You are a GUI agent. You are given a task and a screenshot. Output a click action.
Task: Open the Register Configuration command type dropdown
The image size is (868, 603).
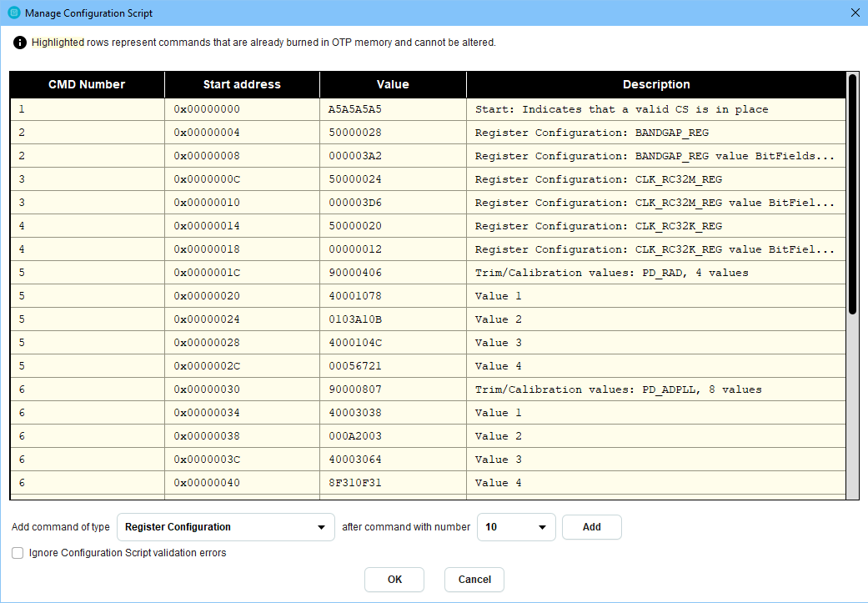tap(226, 527)
